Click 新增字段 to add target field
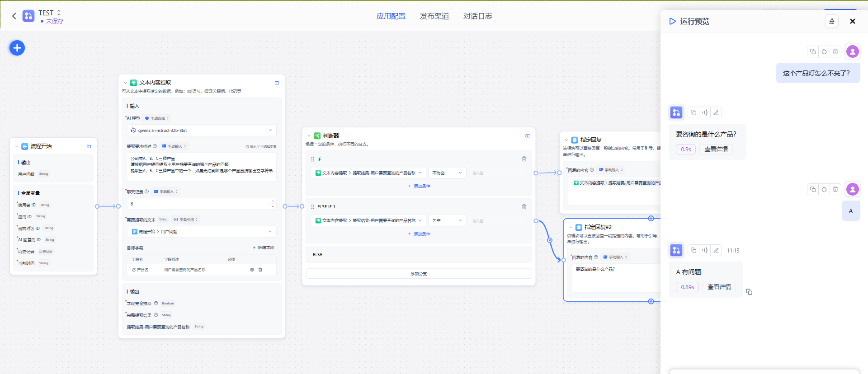This screenshot has width=868, height=374. 263,248
